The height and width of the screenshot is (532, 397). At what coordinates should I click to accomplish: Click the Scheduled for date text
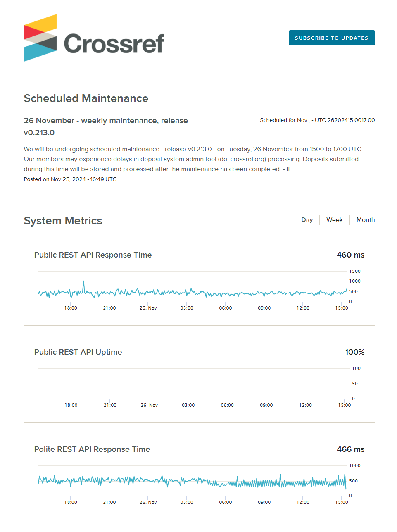[x=317, y=120]
